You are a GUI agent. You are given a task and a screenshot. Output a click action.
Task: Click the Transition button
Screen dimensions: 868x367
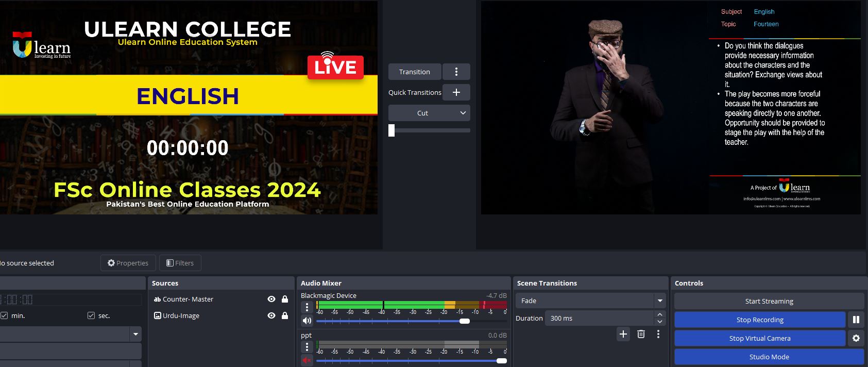point(415,72)
